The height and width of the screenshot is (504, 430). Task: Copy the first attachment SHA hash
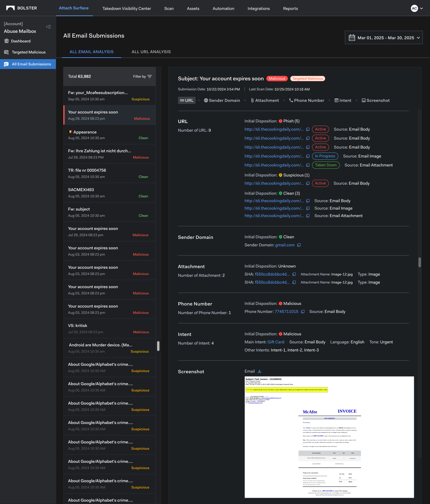294,274
